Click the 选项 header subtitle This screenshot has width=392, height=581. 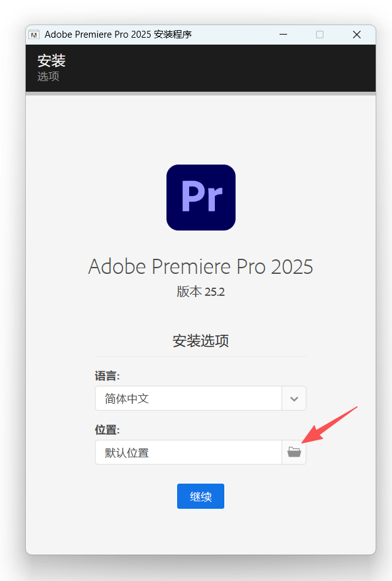point(48,77)
